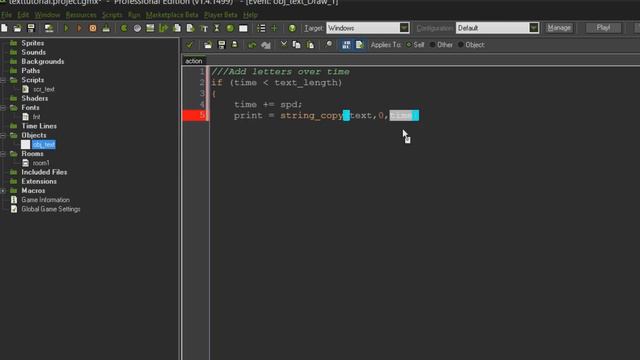Save code to file in editor toolbar
Image resolution: width=640 pixels, height=360 pixels.
222,44
